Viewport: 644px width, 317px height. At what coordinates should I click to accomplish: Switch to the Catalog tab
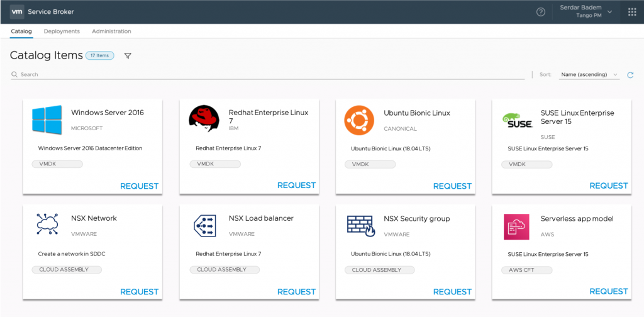(x=21, y=31)
